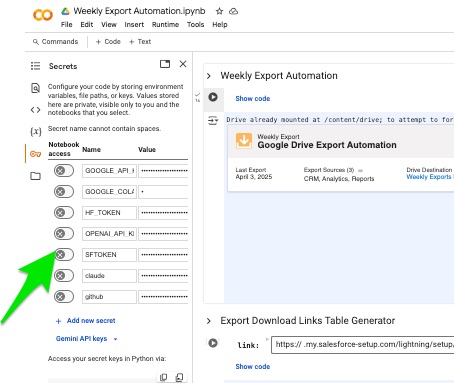Collapse Export Download Links Table Generator section
The width and height of the screenshot is (454, 383).
(x=209, y=321)
